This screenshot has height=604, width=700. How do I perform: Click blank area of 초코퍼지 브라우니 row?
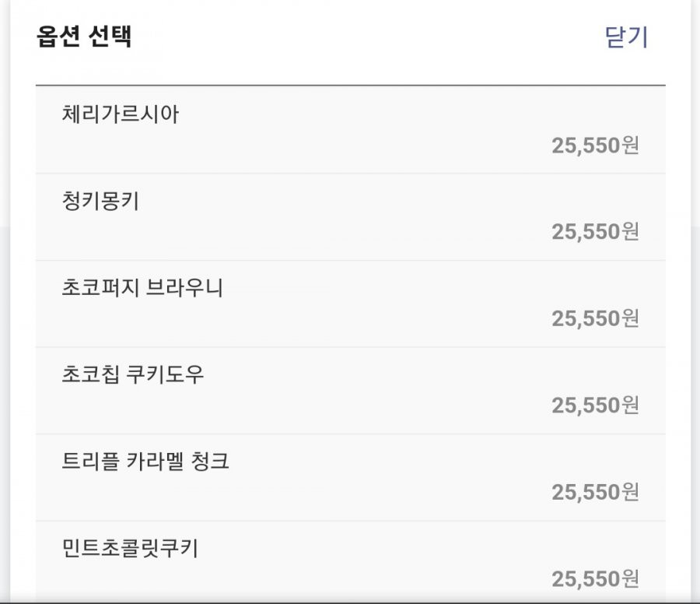(351, 304)
